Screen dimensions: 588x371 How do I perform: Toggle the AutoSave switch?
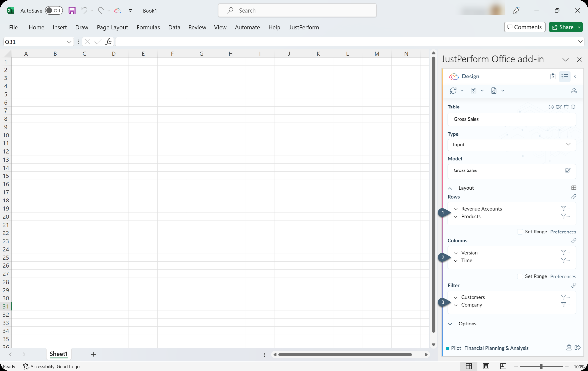click(x=54, y=11)
